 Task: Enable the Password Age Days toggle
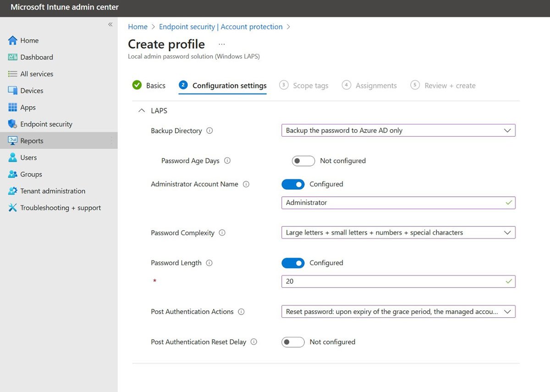303,161
